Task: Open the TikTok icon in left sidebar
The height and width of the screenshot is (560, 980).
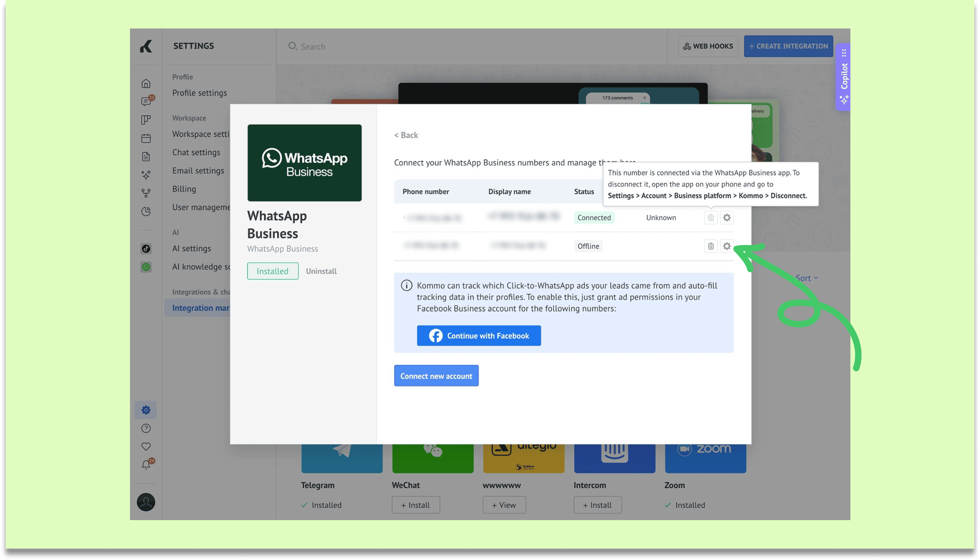Action: [x=146, y=248]
